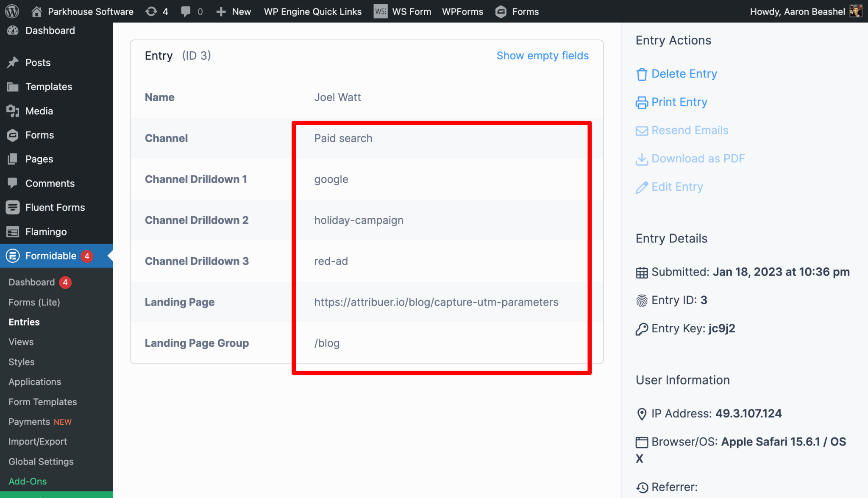Click the Forms icon in admin bar
This screenshot has width=868, height=498.
[x=501, y=12]
